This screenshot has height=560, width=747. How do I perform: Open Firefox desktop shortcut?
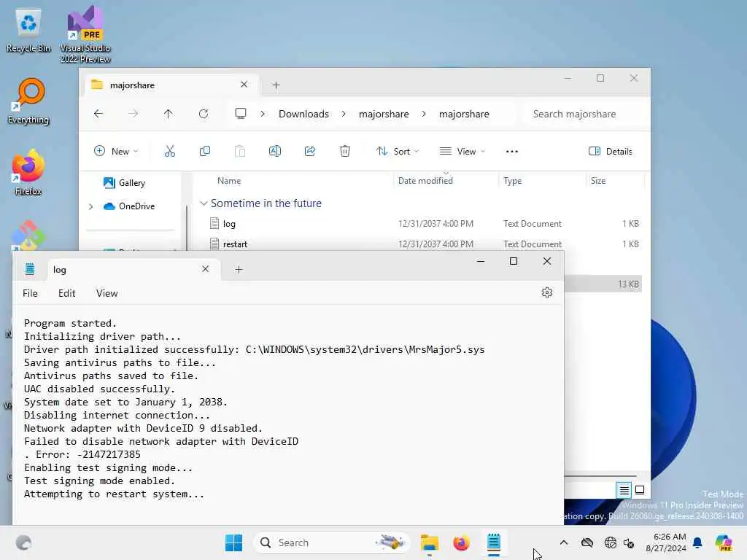28,172
